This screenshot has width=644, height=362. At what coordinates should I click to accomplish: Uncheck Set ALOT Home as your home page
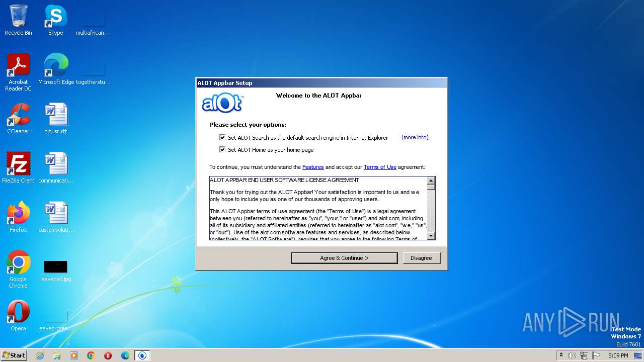[222, 149]
